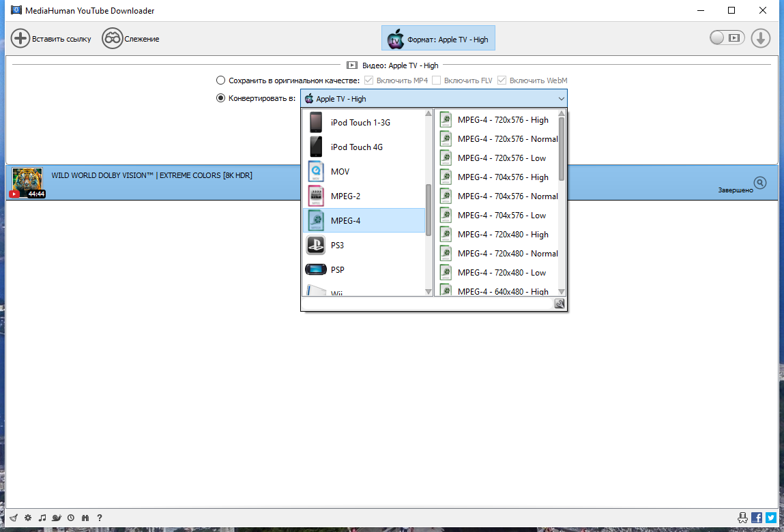Click the music note icon in status bar

pyautogui.click(x=42, y=518)
